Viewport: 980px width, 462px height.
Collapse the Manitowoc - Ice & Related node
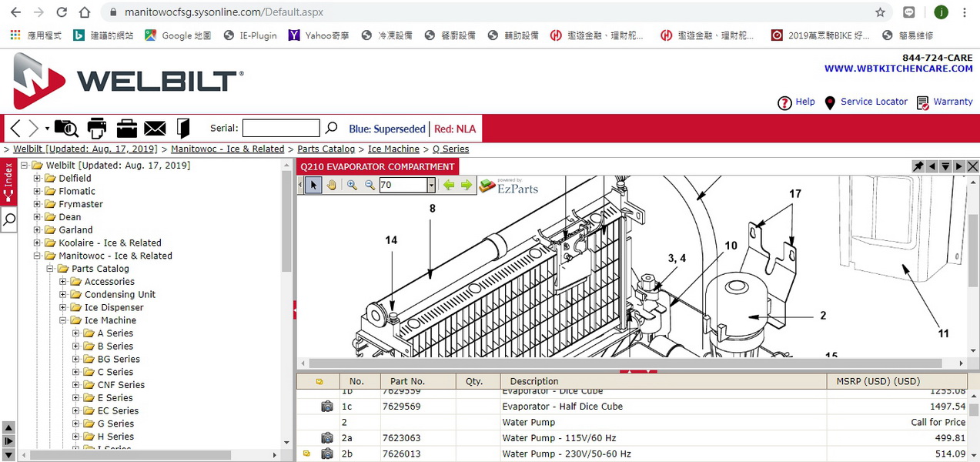(x=37, y=256)
